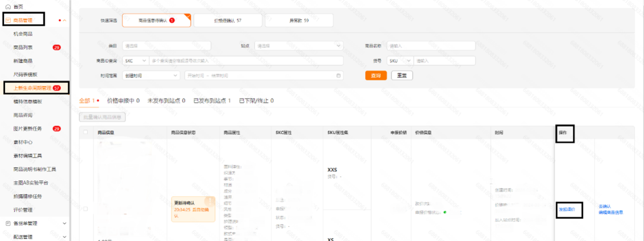Click the red 29 badge beside 商品列表
Image resolution: width=644 pixels, height=241 pixels.
click(56, 47)
